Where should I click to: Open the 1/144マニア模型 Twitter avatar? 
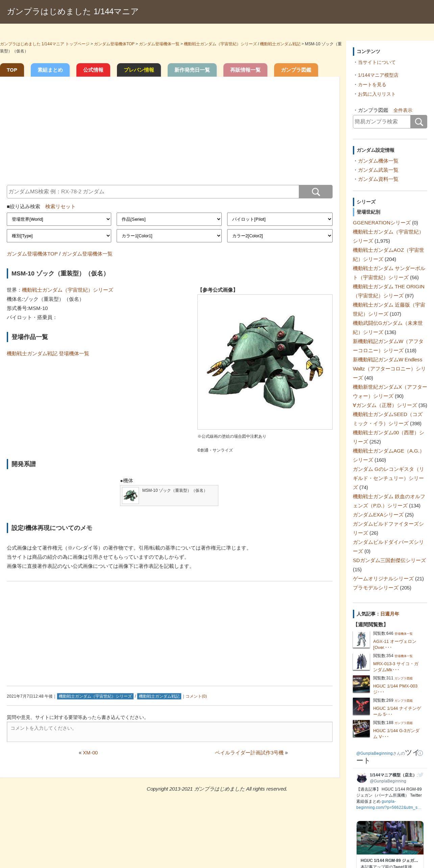(362, 777)
